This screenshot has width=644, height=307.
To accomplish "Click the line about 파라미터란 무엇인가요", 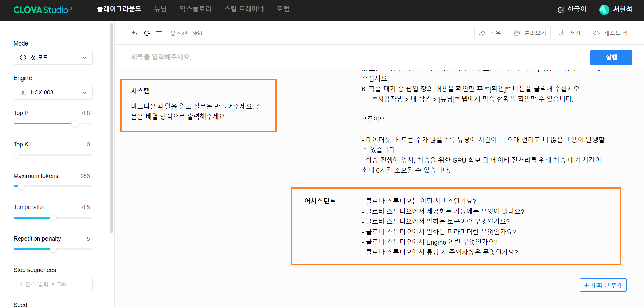I will click(x=439, y=232).
